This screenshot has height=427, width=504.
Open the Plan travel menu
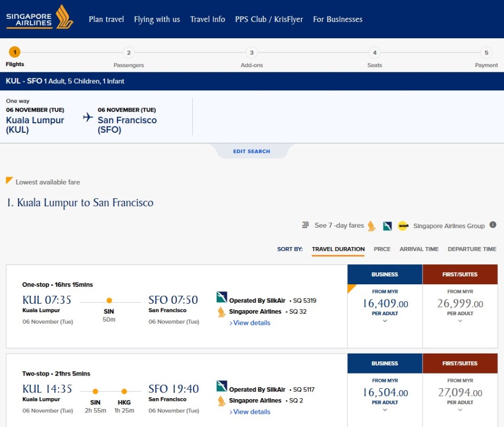pyautogui.click(x=107, y=19)
